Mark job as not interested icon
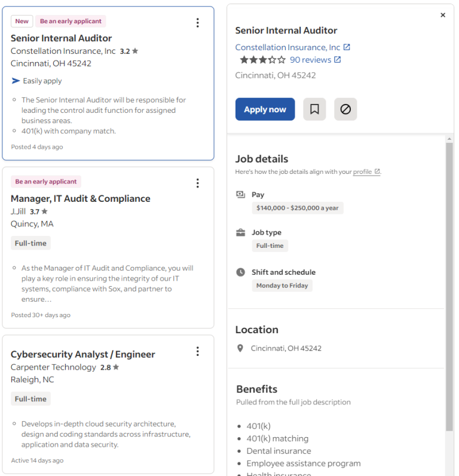Viewport: 459px width, 476px height. (x=345, y=109)
